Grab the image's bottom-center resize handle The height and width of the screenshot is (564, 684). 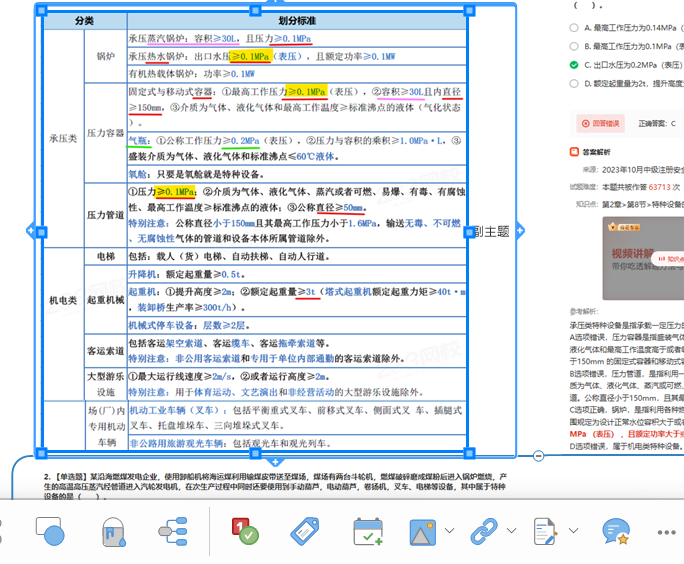[x=255, y=453]
